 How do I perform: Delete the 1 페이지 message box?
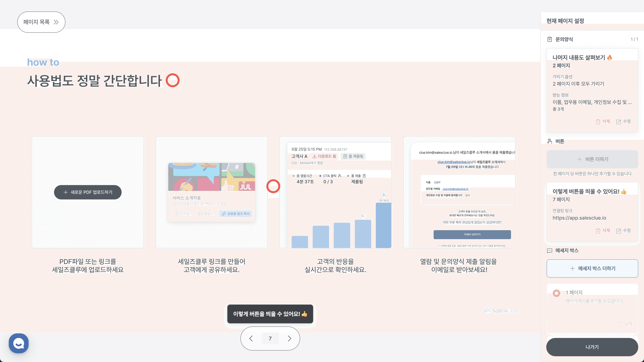click(x=625, y=324)
